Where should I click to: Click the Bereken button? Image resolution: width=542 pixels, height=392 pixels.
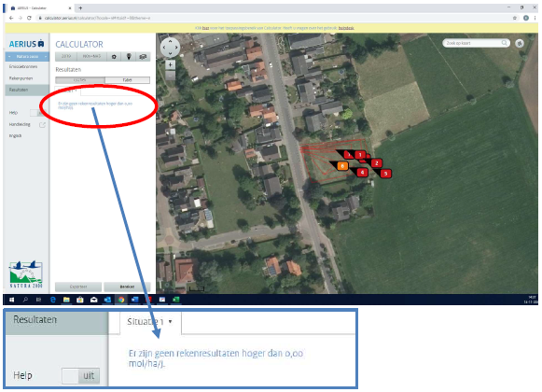[127, 287]
